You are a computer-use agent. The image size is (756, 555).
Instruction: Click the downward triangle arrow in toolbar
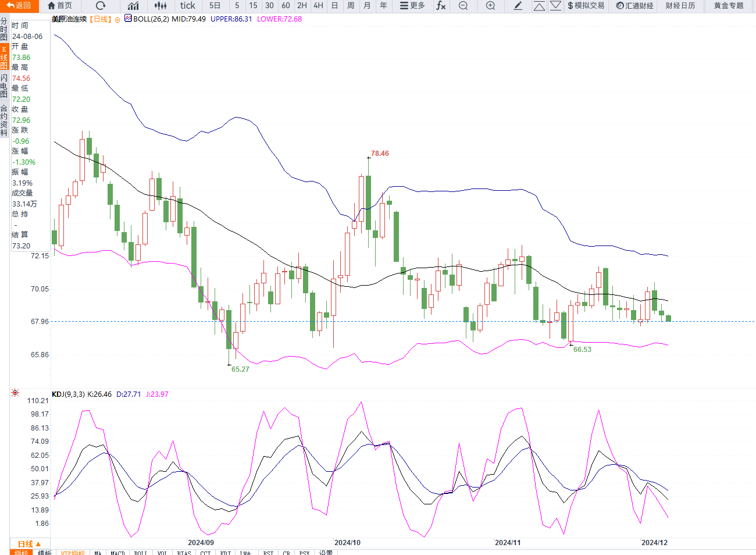[x=555, y=6]
